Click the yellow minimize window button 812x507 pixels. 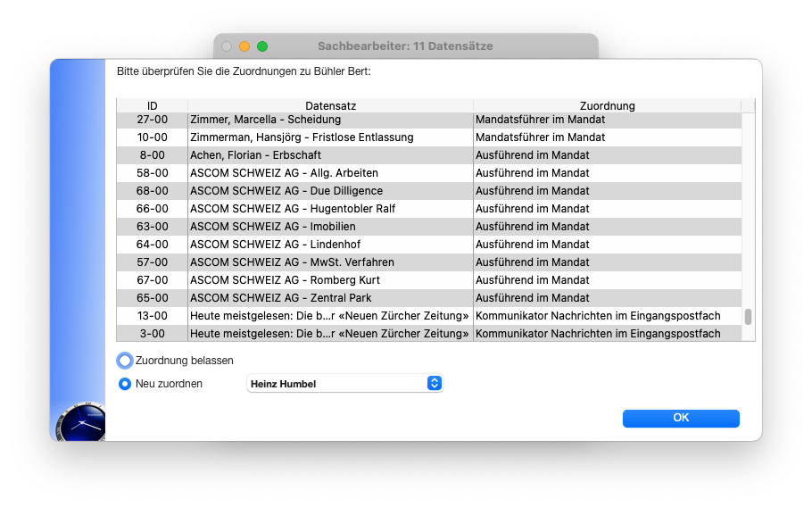pos(244,46)
